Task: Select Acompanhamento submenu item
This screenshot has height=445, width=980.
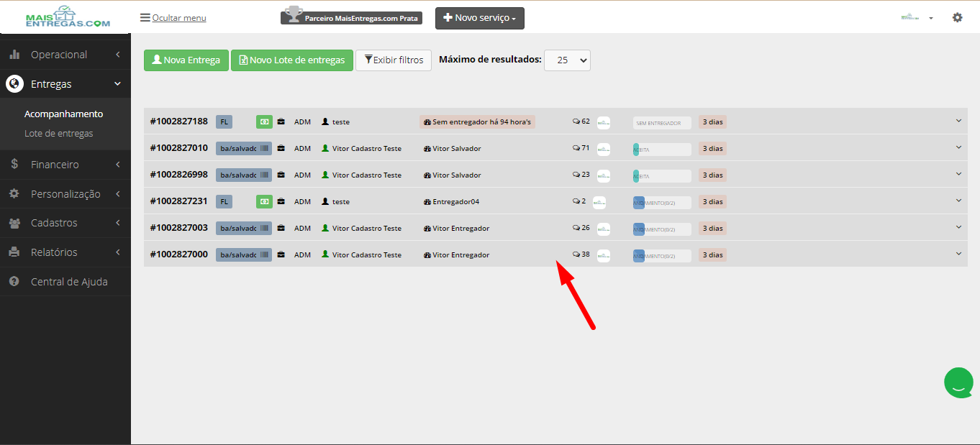Action: pos(63,114)
